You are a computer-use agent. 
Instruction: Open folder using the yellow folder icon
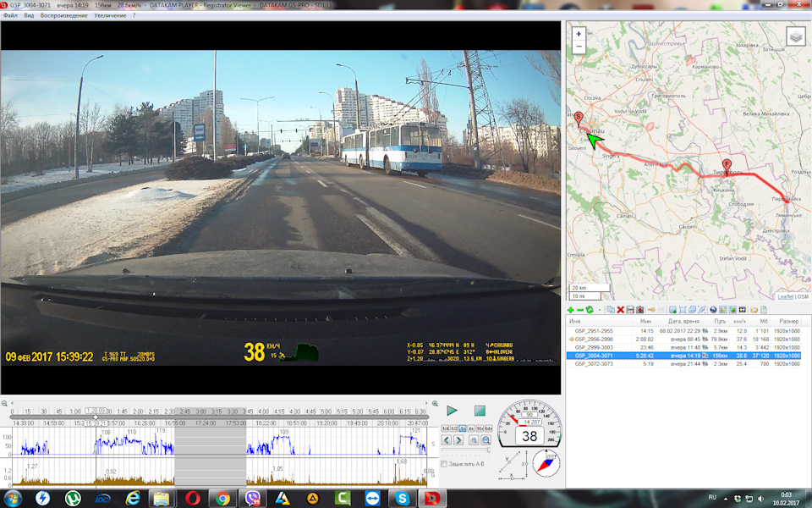[x=754, y=310]
